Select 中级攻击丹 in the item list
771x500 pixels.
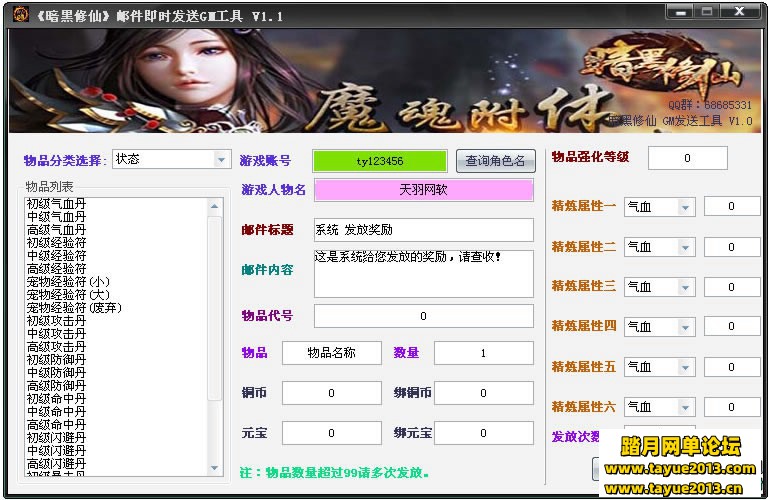click(56, 333)
